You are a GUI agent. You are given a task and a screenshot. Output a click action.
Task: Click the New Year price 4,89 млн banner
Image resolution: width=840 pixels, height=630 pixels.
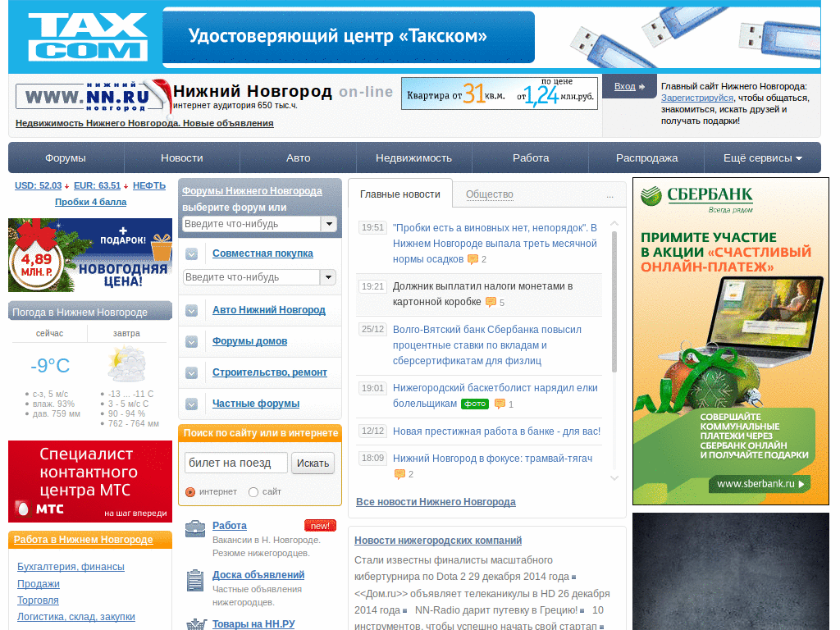click(90, 255)
